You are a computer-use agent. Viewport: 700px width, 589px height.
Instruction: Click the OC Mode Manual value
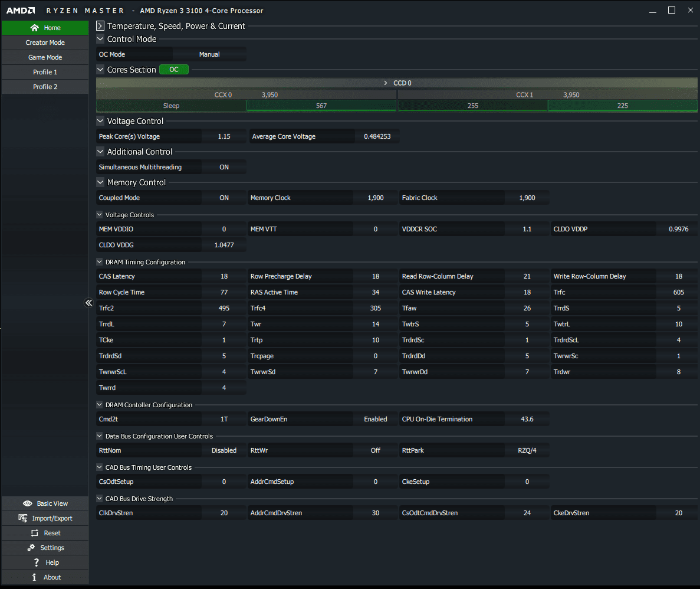209,54
